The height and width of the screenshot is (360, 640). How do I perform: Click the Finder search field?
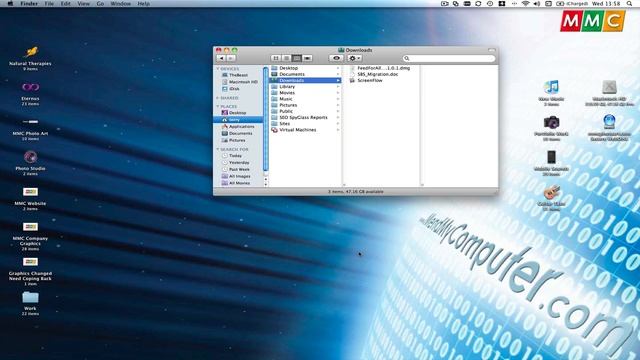point(449,58)
